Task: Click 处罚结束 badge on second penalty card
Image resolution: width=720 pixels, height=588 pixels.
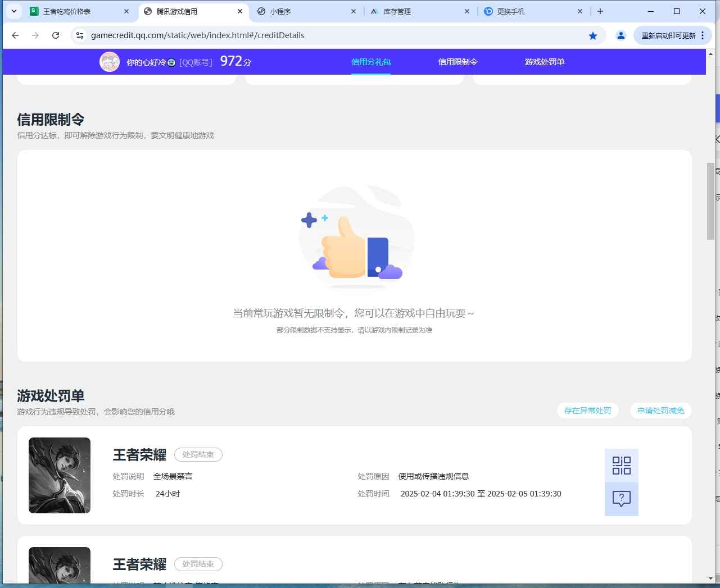Action: 198,564
